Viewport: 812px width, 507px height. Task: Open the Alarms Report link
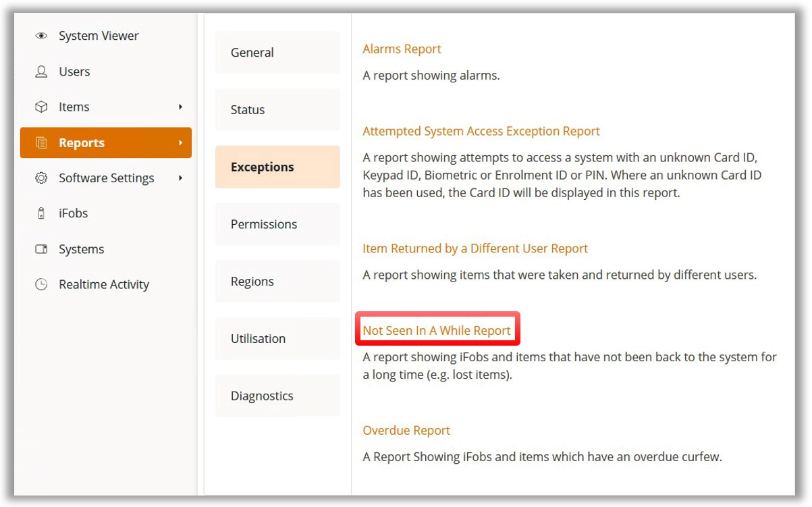402,49
